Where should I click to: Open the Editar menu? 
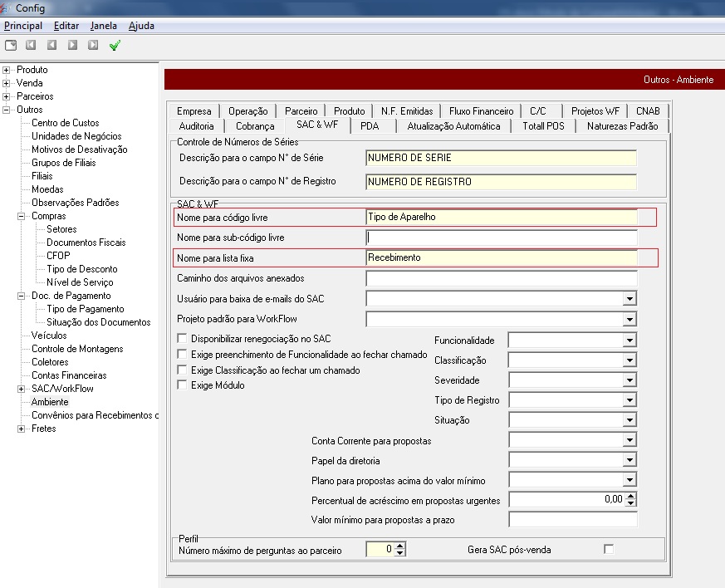[66, 26]
